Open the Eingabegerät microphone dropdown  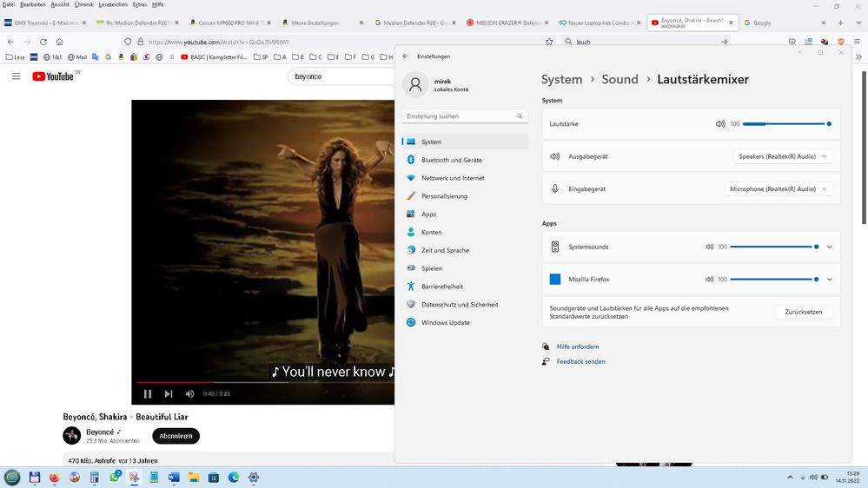(x=779, y=188)
